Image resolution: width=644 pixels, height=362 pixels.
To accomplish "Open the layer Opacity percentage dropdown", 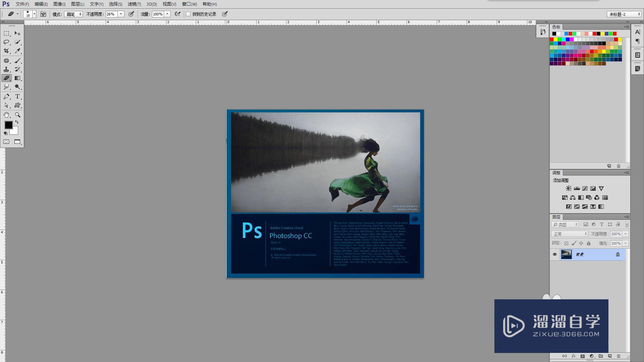I will coord(625,234).
